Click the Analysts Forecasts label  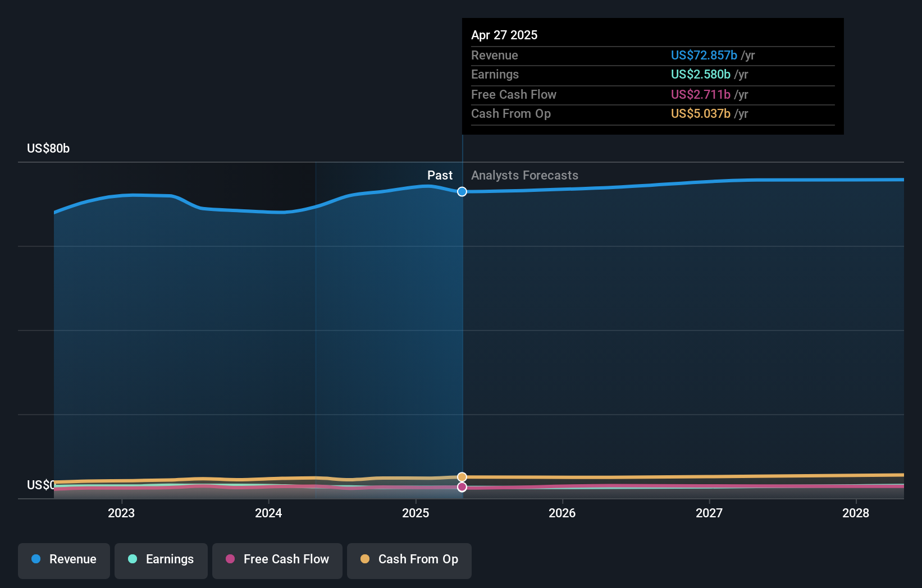point(524,175)
